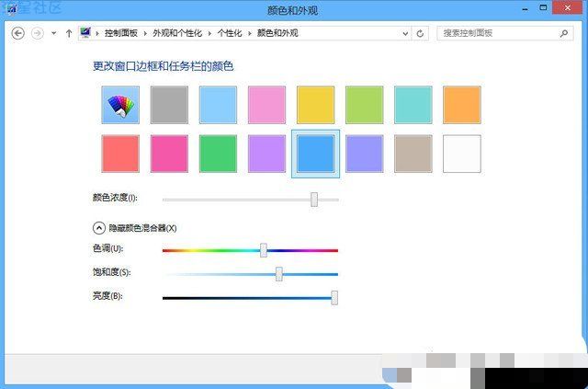Open 个性化 breadcrumb
588x389 pixels.
coord(230,33)
